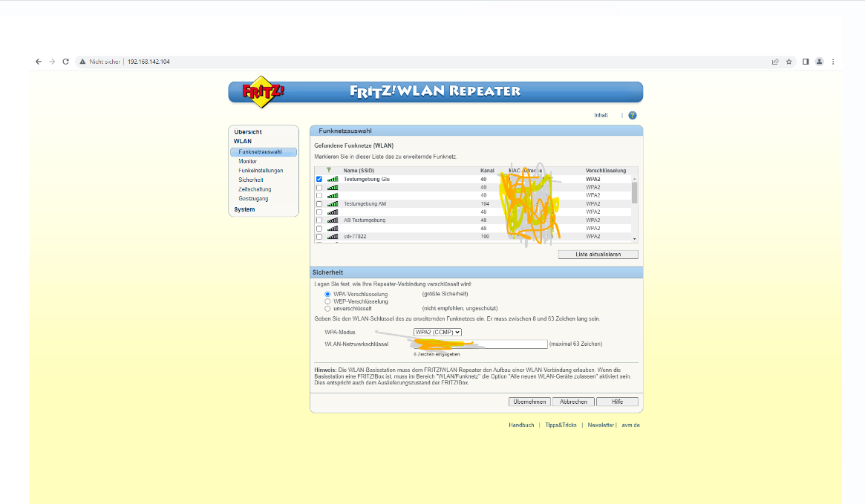The width and height of the screenshot is (865, 504).
Task: Open Zeitschaltung in the sidebar
Action: tap(255, 189)
